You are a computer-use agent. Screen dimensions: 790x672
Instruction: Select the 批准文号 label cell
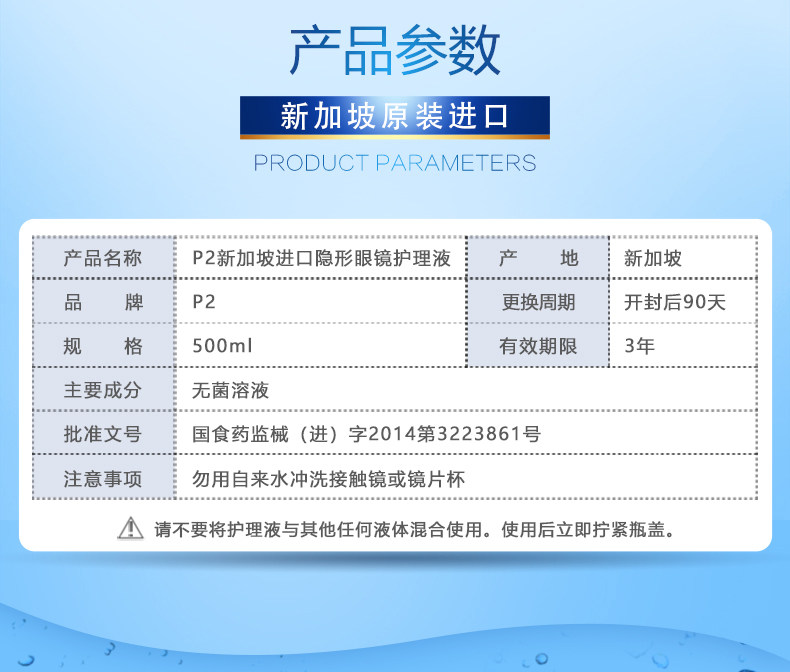(103, 433)
